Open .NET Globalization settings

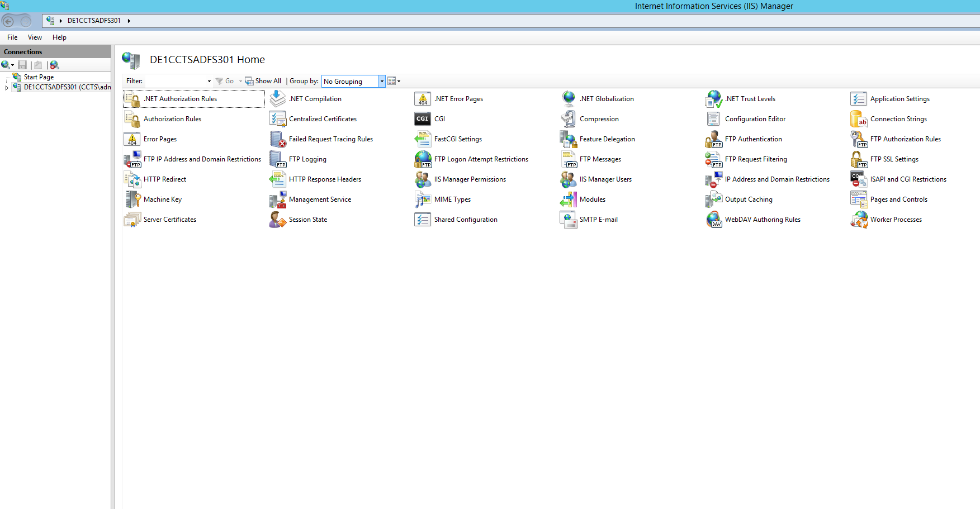(597, 99)
